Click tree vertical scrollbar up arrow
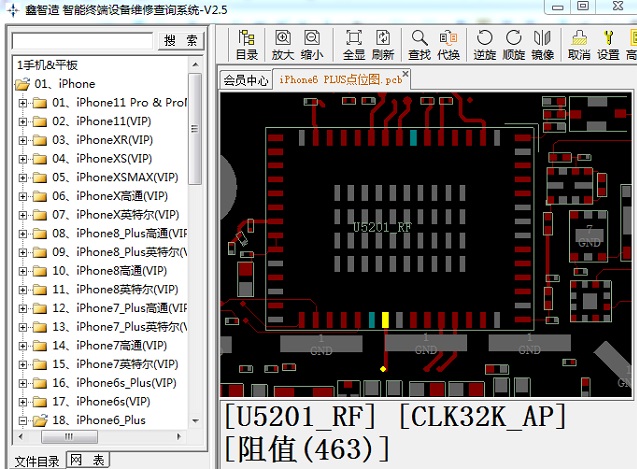 point(195,64)
